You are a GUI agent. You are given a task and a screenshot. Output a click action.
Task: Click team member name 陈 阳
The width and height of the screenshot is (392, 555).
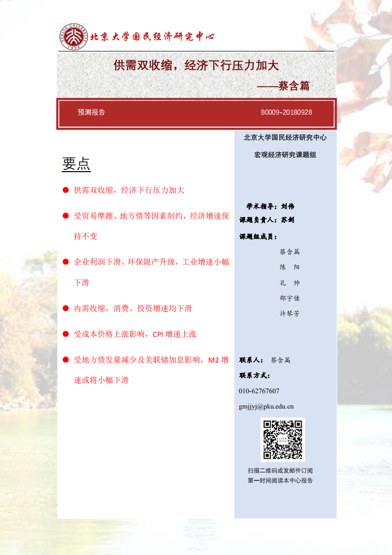[290, 267]
